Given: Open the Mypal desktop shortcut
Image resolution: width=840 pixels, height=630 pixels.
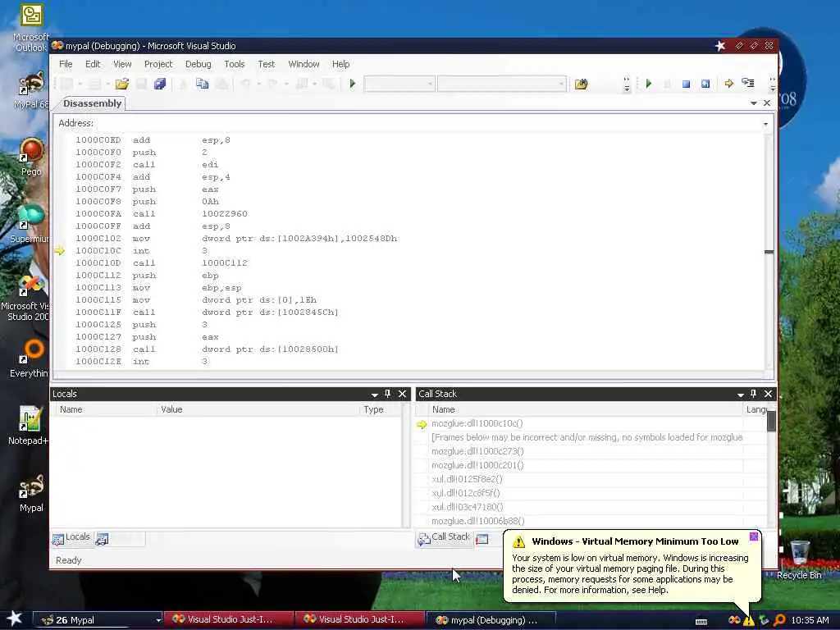Looking at the screenshot, I should point(31,493).
